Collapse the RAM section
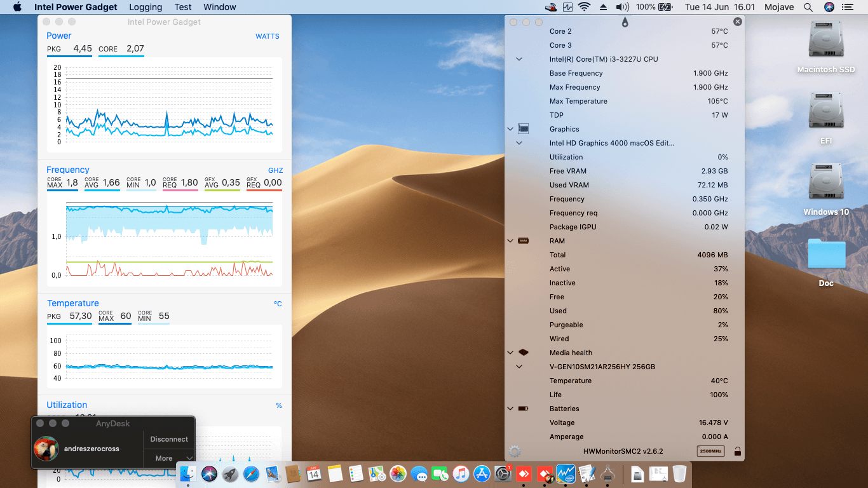The width and height of the screenshot is (868, 488). (510, 241)
